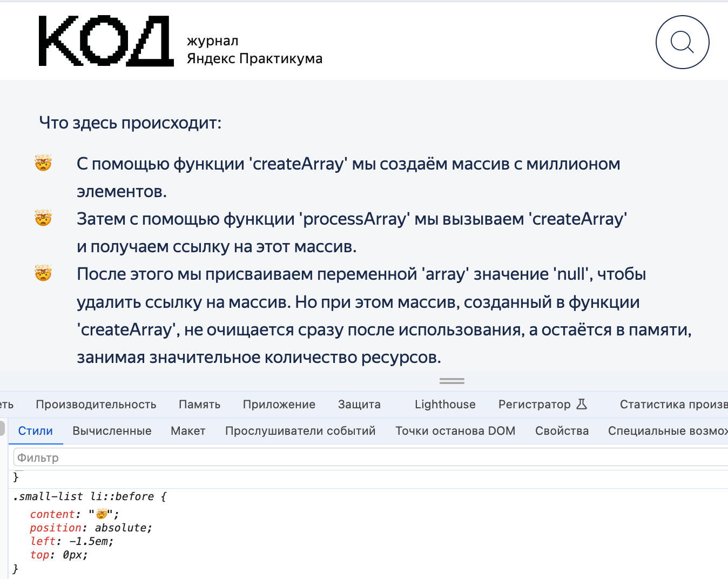Screen dimensions: 728x579
Task: Click the 🤯 emoji inside the content CSS value
Action: point(102,514)
